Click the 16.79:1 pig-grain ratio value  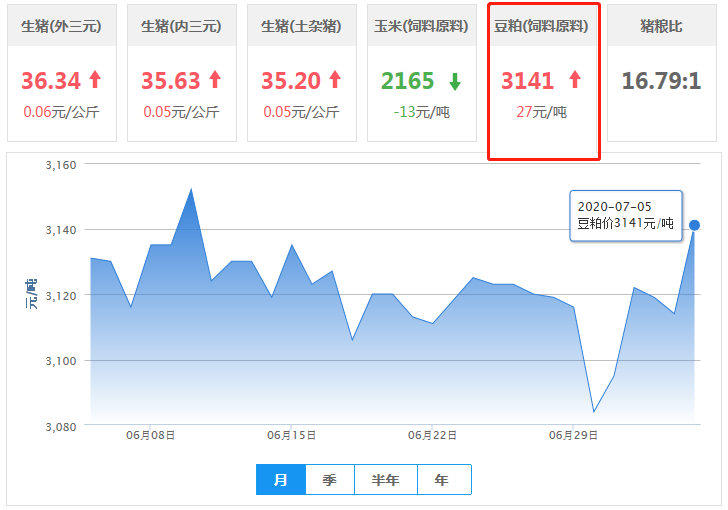coord(661,80)
